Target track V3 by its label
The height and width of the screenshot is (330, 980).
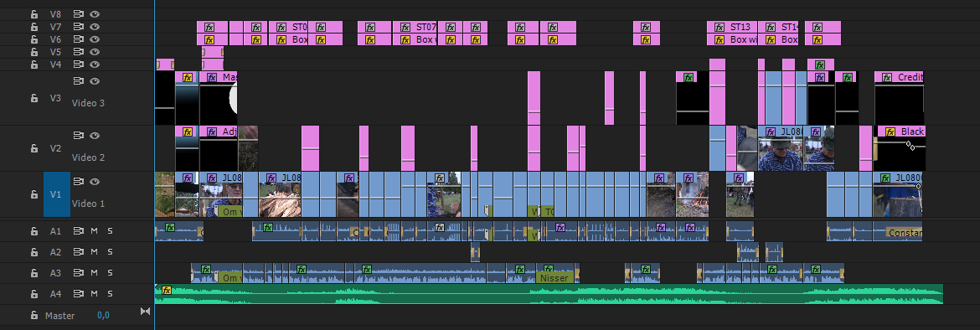55,98
